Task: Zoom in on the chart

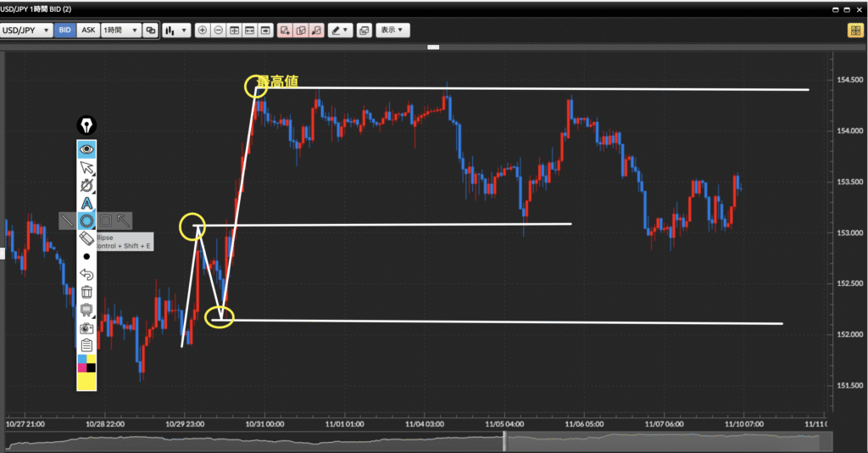Action: point(202,31)
